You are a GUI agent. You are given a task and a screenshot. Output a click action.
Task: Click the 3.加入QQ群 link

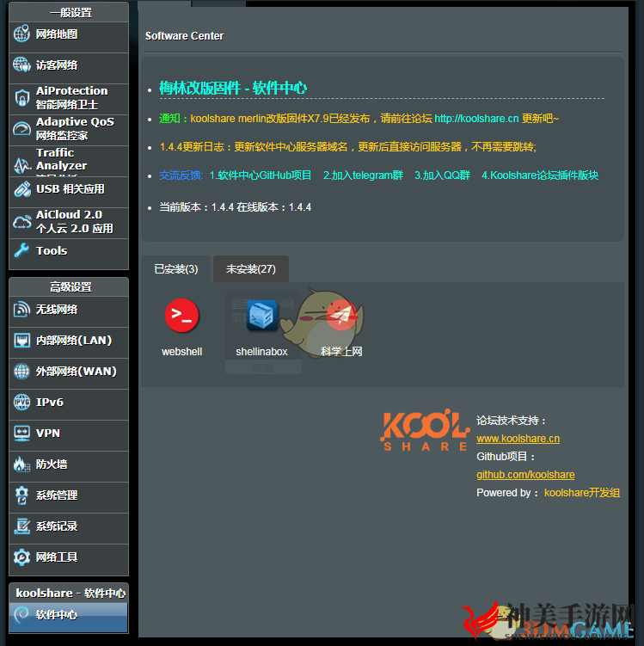click(442, 175)
